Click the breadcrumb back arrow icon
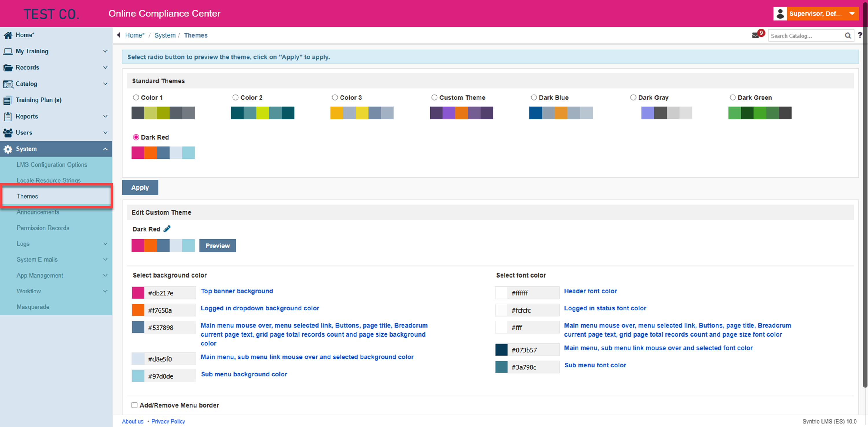Viewport: 868px width, 427px height. coord(119,35)
